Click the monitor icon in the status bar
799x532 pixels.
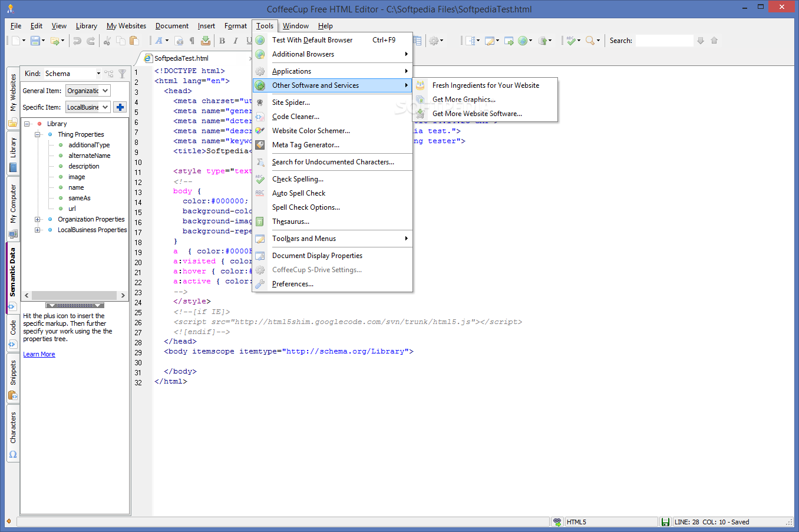557,522
